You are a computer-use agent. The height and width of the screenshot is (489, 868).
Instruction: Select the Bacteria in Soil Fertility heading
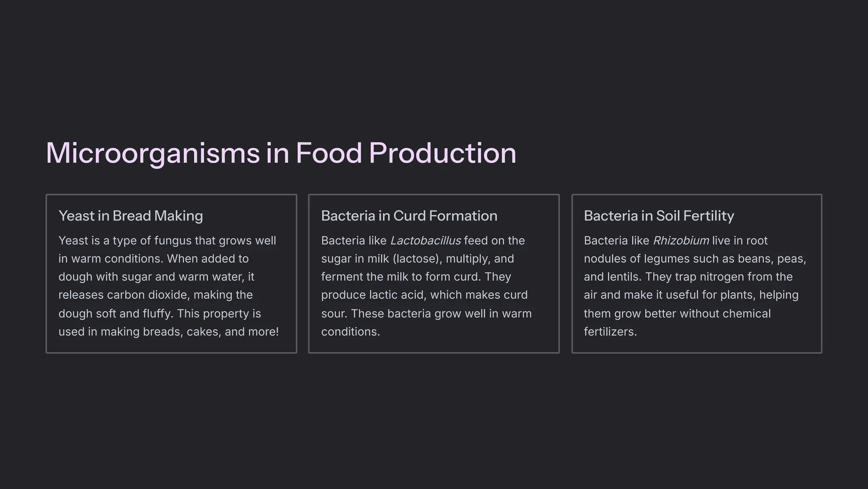[x=659, y=216]
